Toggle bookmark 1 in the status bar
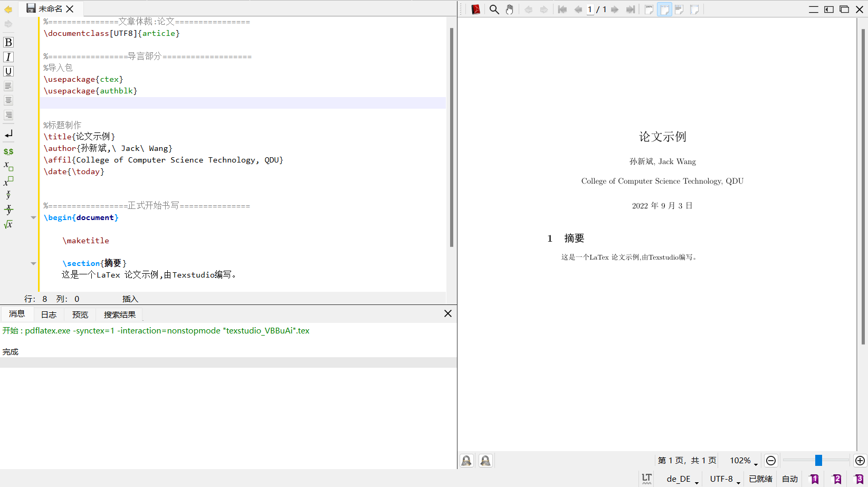 click(815, 479)
